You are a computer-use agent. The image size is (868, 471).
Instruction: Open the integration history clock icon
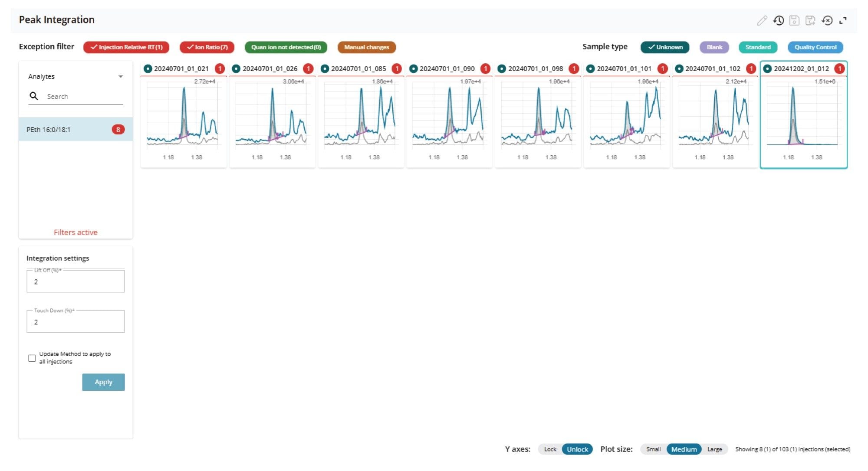tap(779, 20)
